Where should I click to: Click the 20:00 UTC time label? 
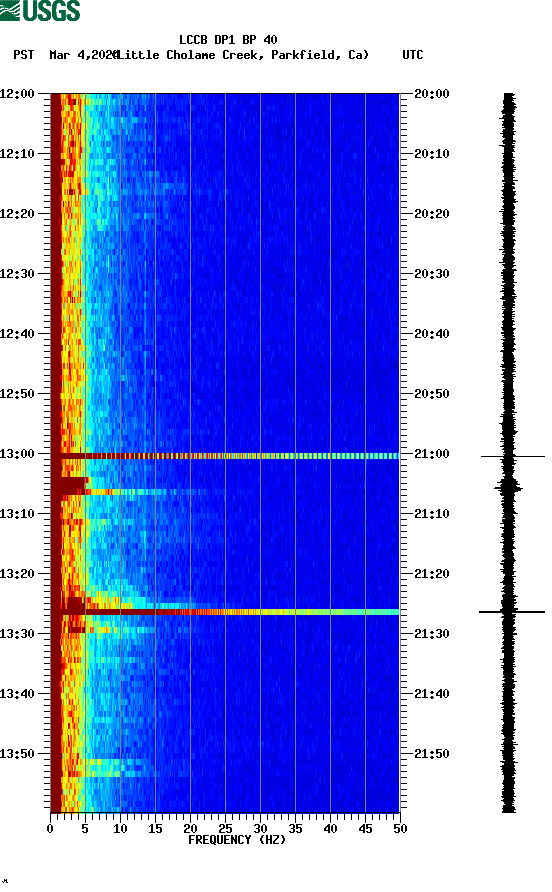(432, 93)
